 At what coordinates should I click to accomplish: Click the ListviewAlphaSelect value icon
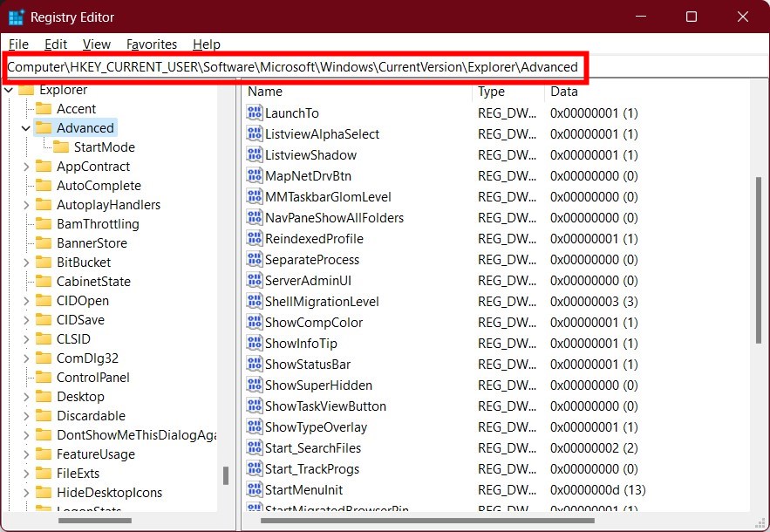tap(255, 133)
